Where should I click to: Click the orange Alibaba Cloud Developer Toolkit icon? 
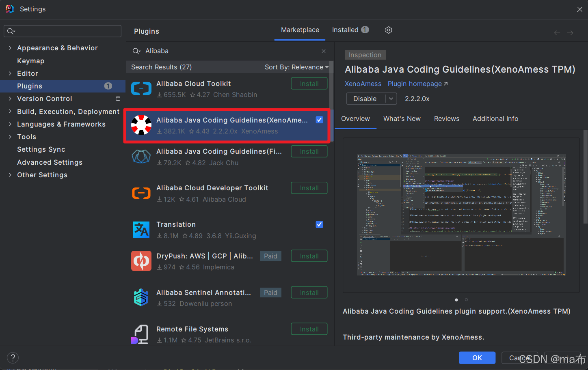(x=141, y=193)
